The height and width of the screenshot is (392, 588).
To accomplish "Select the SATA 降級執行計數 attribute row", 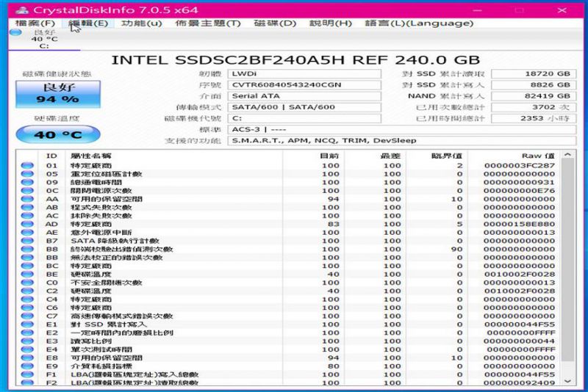I will coord(289,241).
